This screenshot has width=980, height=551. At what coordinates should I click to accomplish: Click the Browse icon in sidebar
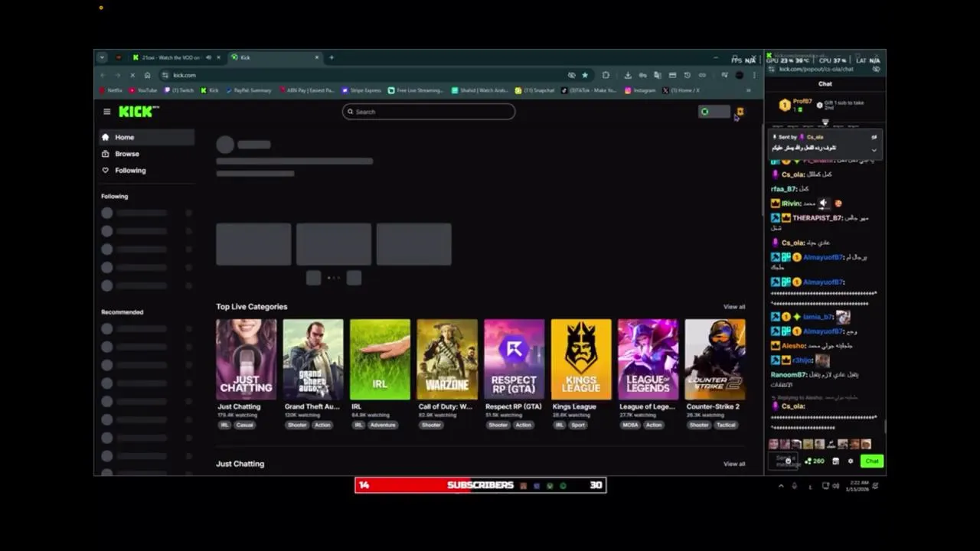[106, 154]
